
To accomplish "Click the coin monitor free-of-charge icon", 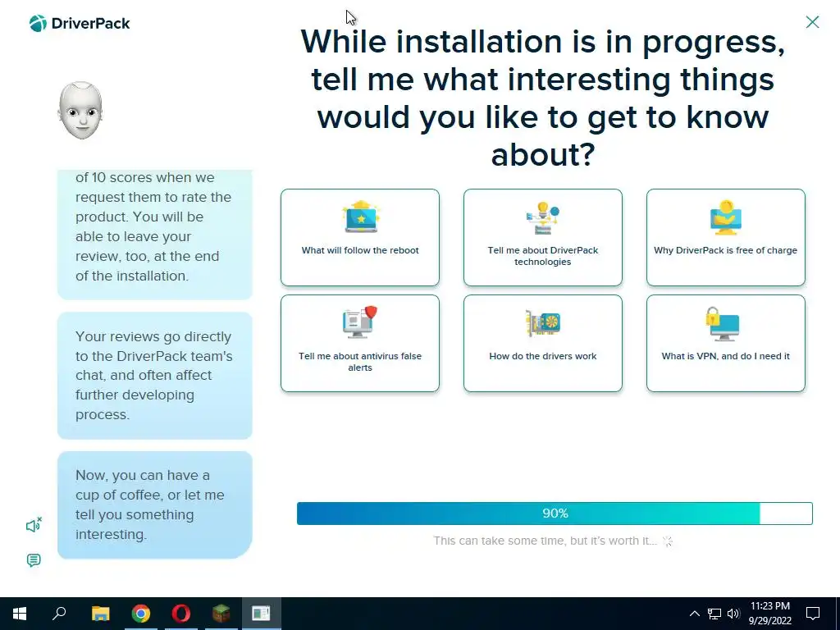I will point(726,217).
